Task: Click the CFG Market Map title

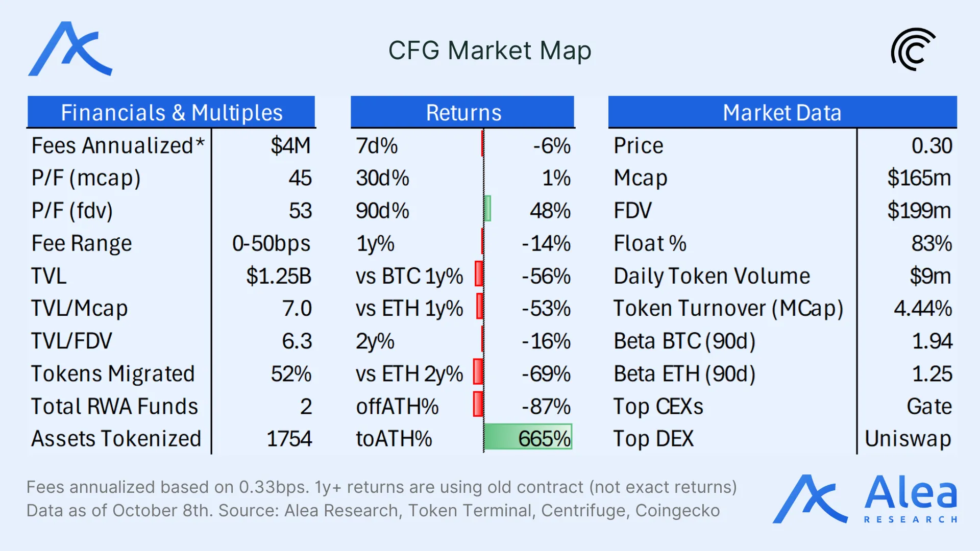Action: pos(489,51)
